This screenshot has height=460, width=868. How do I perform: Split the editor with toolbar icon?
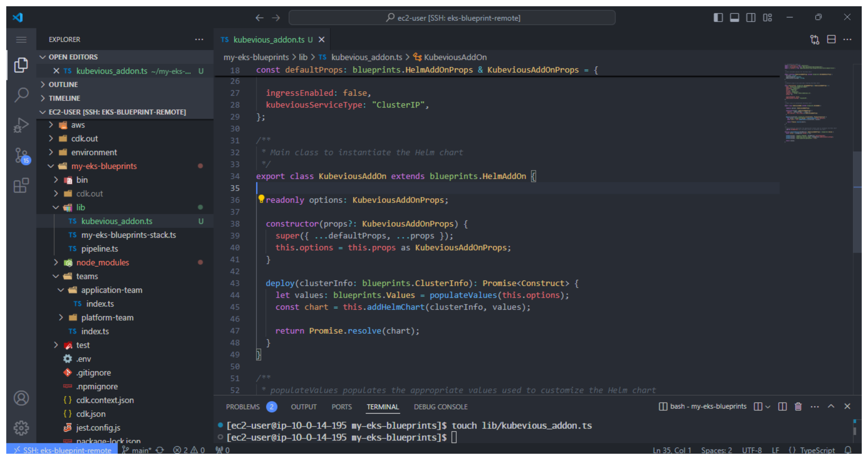831,39
